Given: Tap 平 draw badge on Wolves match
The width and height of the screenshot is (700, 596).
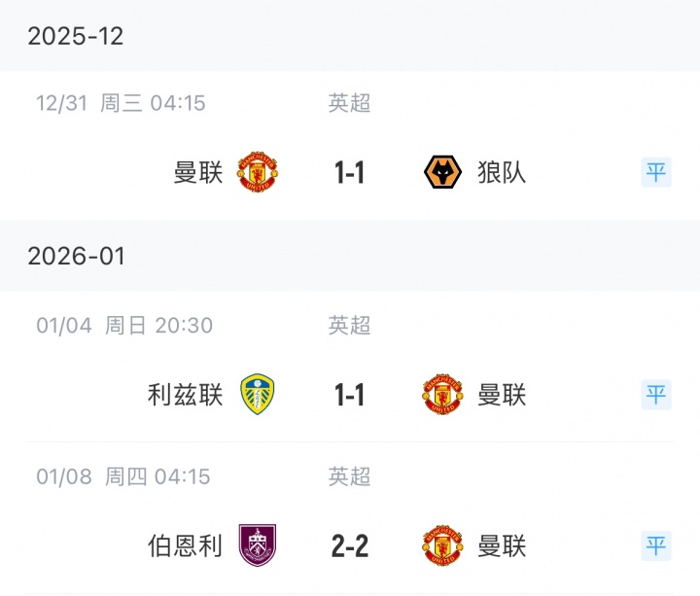Looking at the screenshot, I should [656, 172].
